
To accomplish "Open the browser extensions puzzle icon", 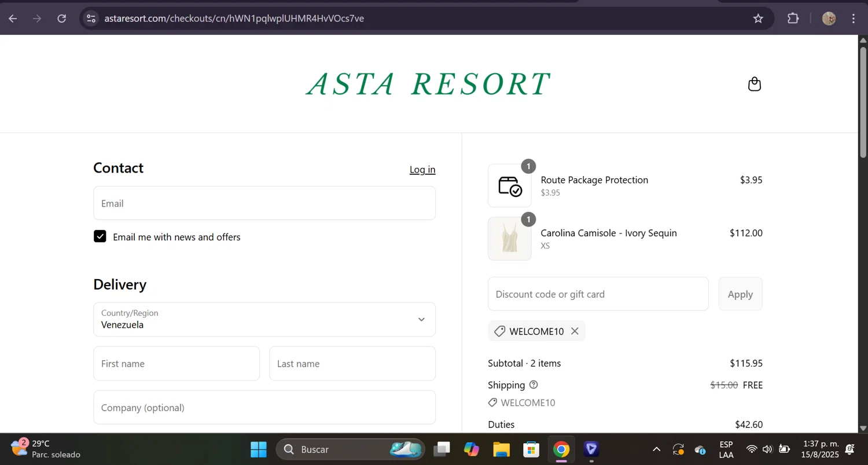I will (793, 19).
